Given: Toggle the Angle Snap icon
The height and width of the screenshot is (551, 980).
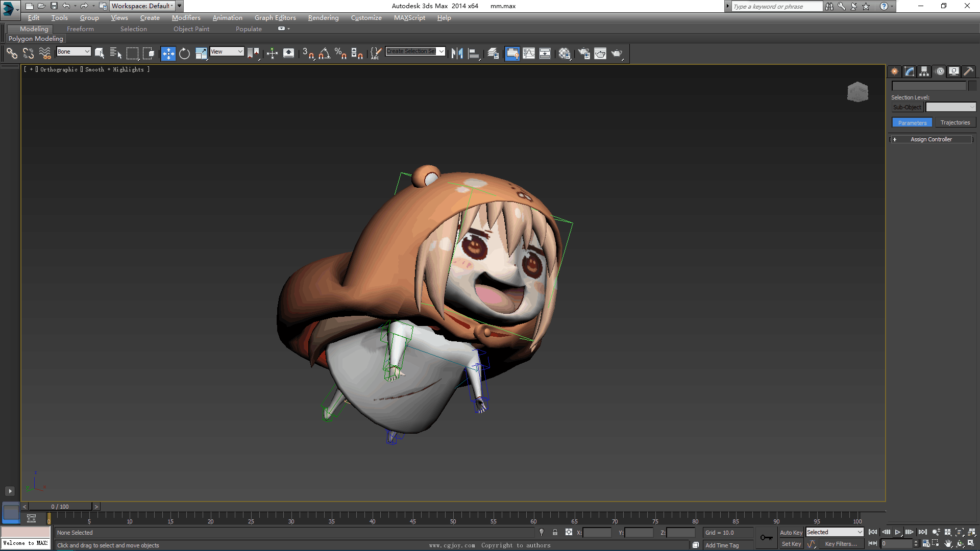Looking at the screenshot, I should (324, 53).
